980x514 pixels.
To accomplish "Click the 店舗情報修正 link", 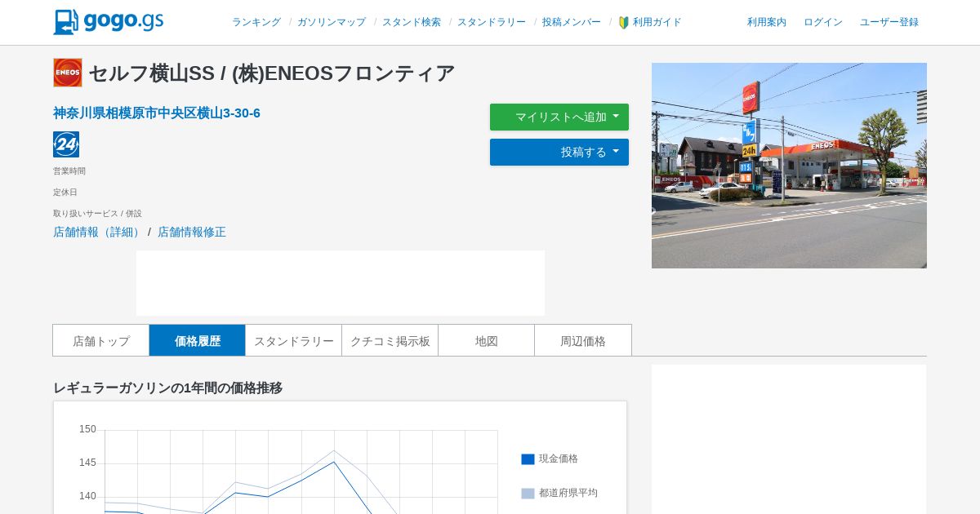I will (x=192, y=232).
